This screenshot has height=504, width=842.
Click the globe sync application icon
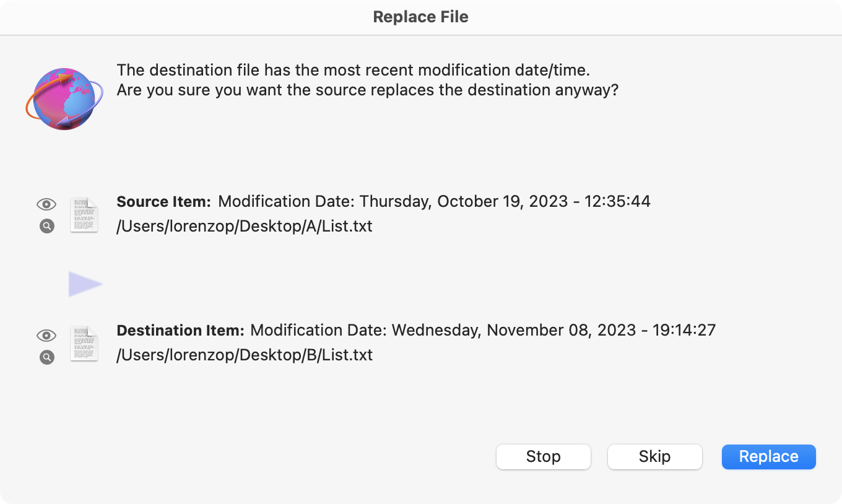[64, 98]
